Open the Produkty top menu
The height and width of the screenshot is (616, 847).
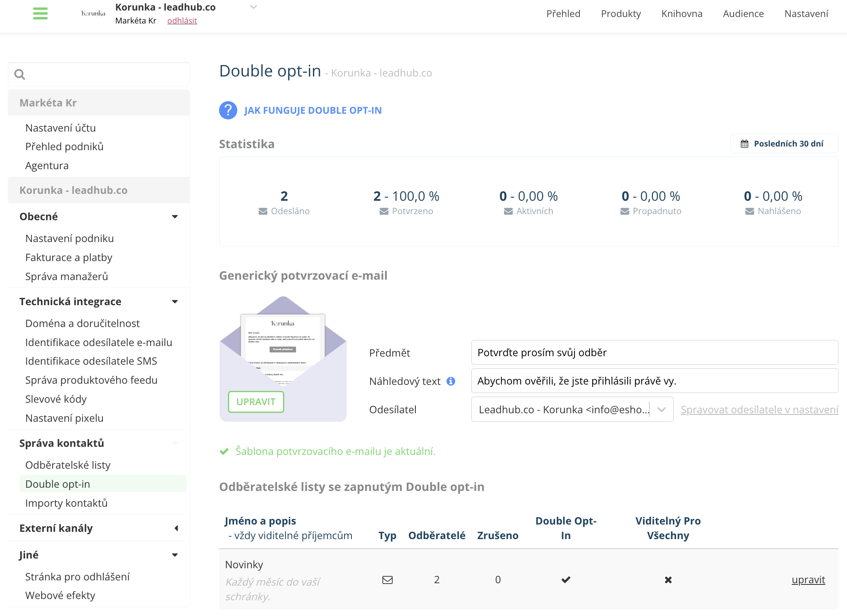tap(621, 14)
